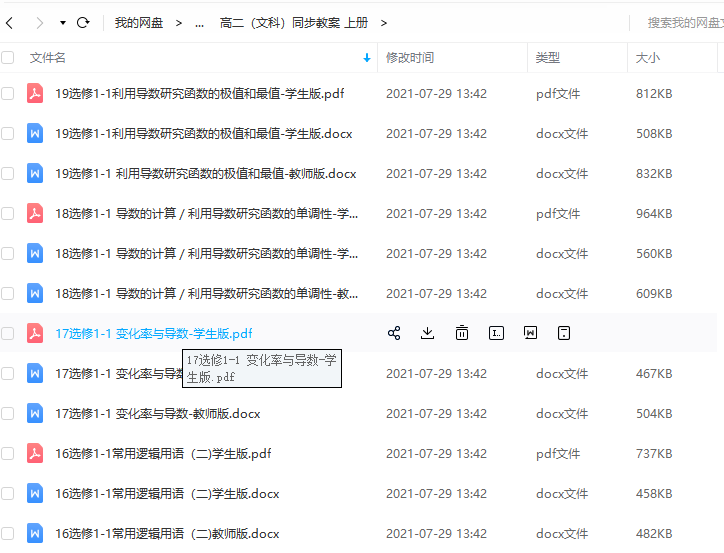The width and height of the screenshot is (724, 553).
Task: Click the refresh icon in navigation bar
Action: 83,22
